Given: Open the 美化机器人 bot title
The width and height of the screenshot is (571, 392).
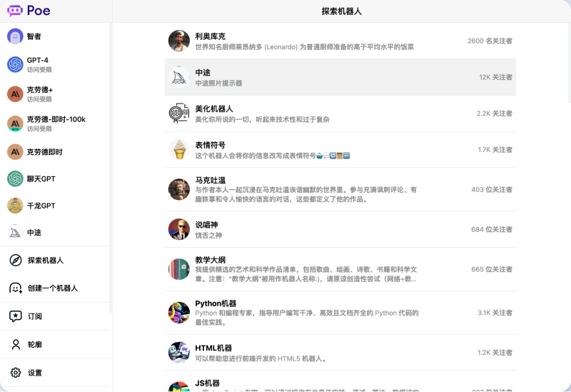Looking at the screenshot, I should [x=213, y=109].
